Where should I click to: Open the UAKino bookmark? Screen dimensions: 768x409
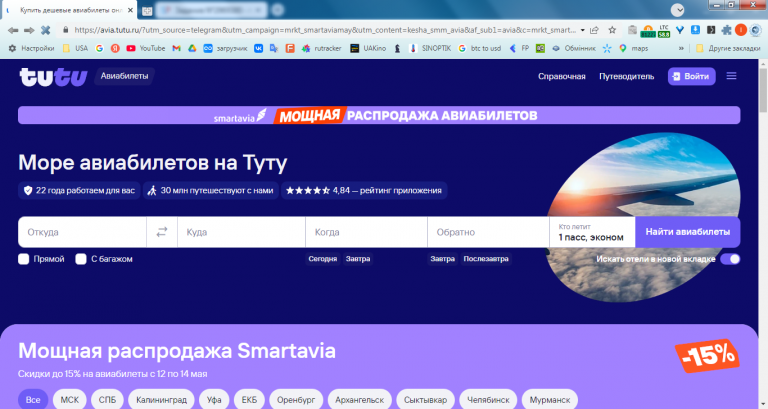(x=368, y=48)
